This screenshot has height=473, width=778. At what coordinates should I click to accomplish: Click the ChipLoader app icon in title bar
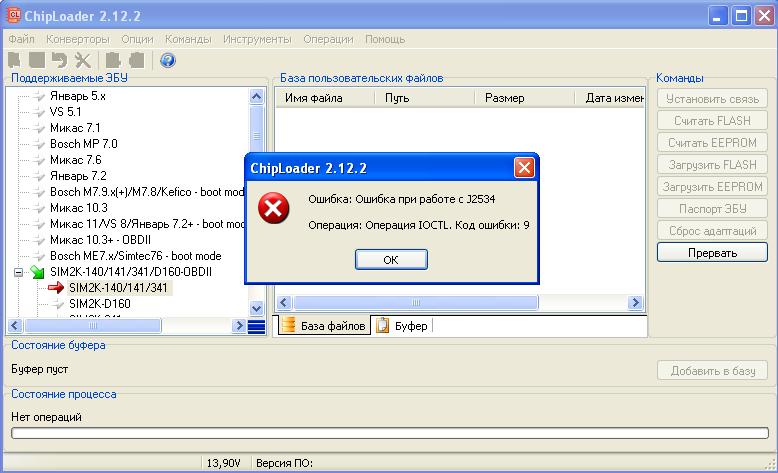(x=14, y=15)
